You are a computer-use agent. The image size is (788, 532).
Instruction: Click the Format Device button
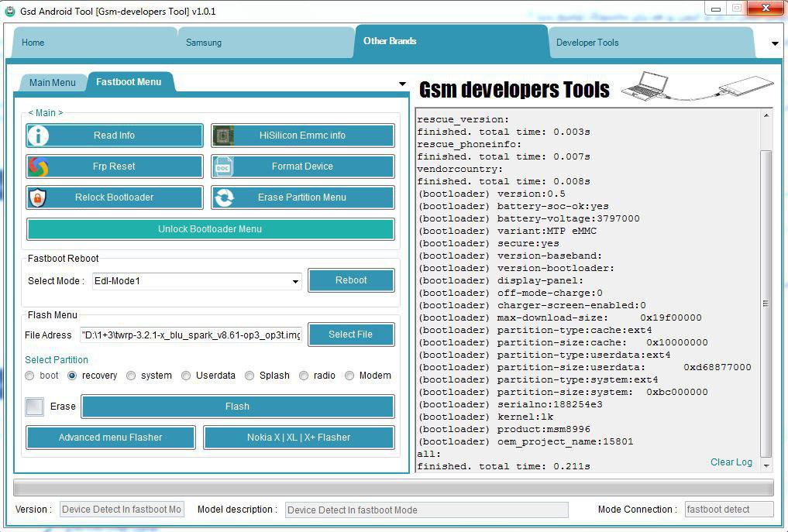[x=302, y=166]
